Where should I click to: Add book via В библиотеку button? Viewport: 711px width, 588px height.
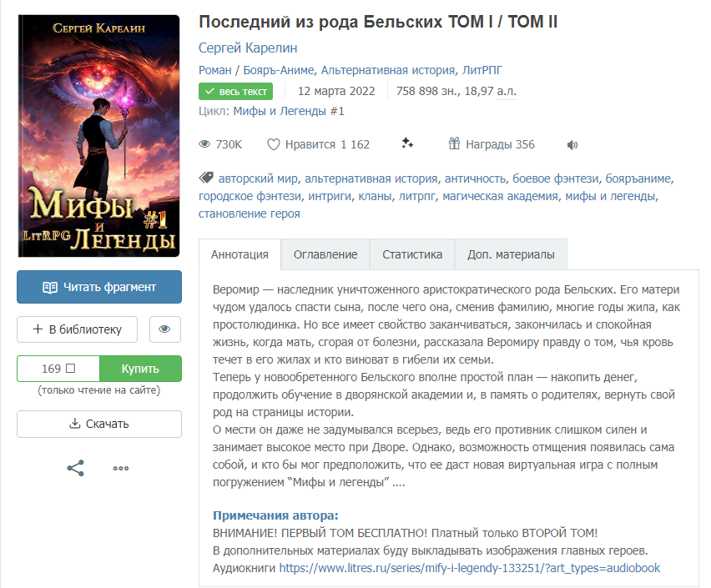77,329
